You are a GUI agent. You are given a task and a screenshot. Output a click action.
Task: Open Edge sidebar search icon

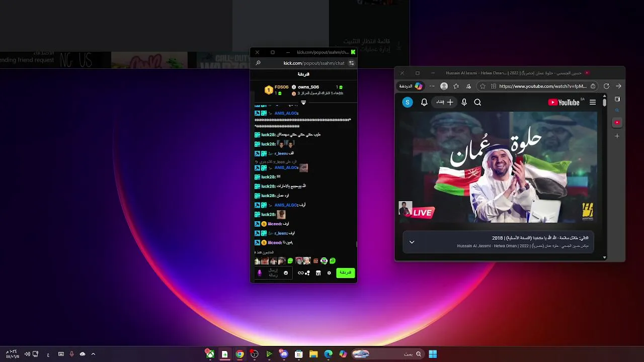[x=617, y=111]
